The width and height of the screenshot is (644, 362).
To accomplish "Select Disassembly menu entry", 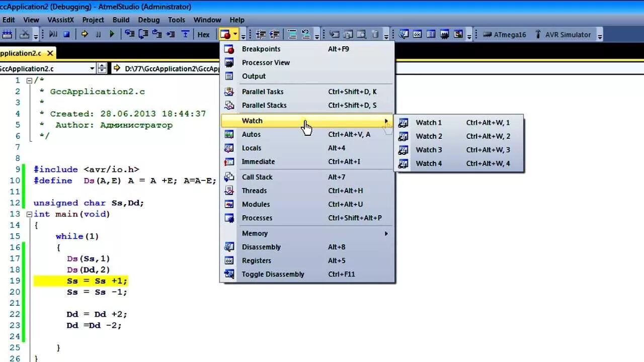I will click(307, 247).
